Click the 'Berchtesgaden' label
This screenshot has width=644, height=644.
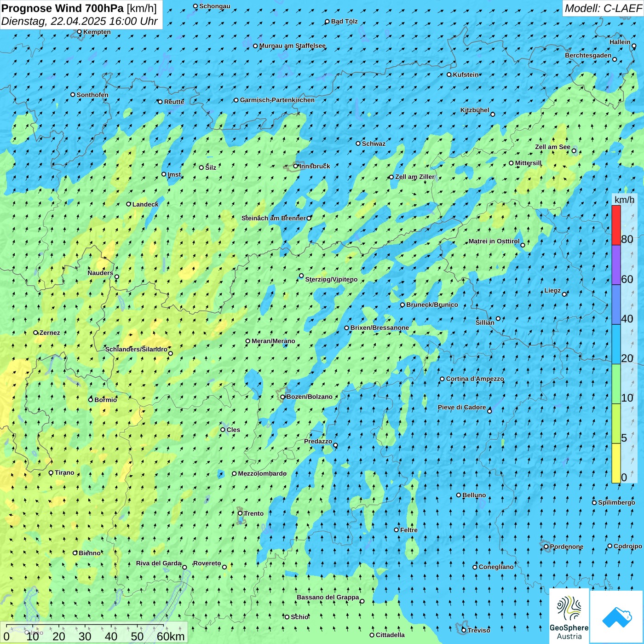(588, 55)
